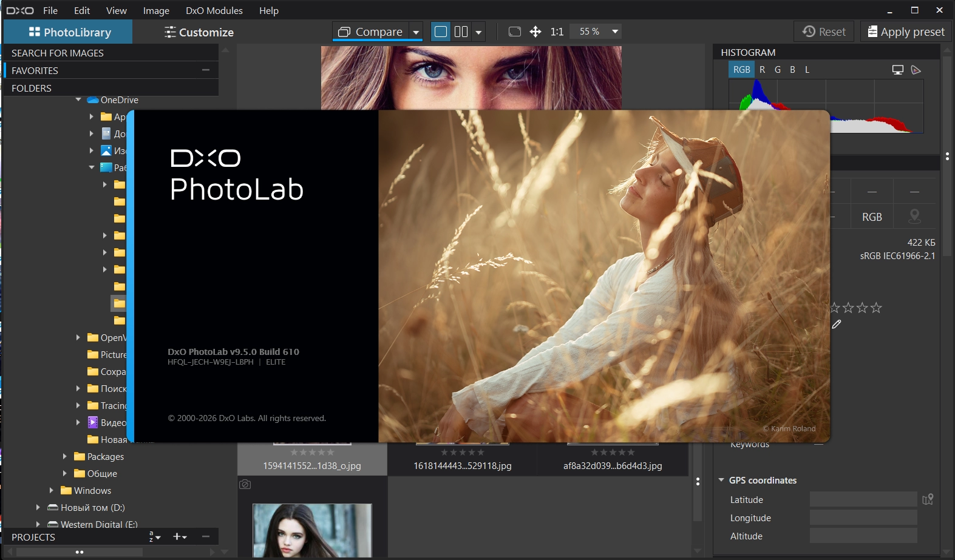Click the DxO logo in the title bar
Screen dimensions: 955x560
click(20, 10)
